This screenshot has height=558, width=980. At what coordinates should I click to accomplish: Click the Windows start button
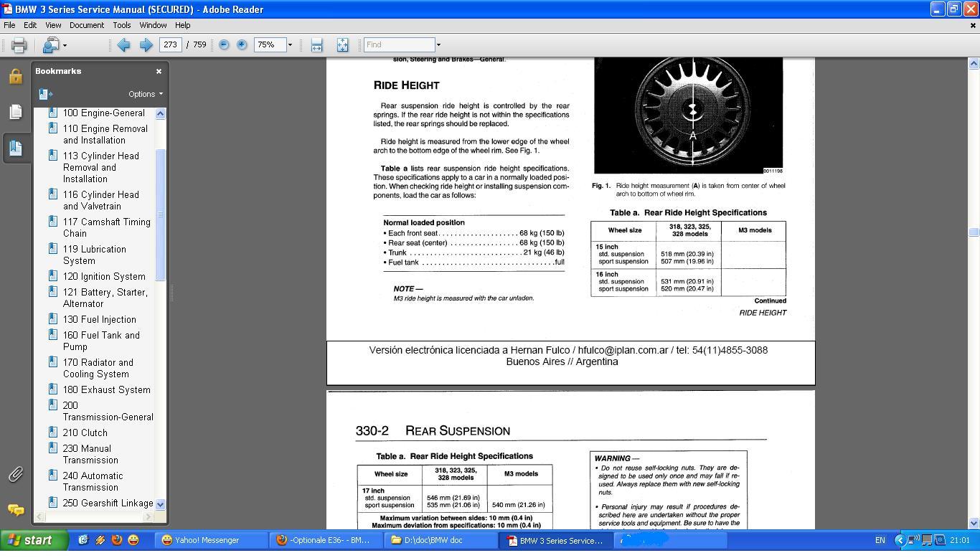click(34, 540)
